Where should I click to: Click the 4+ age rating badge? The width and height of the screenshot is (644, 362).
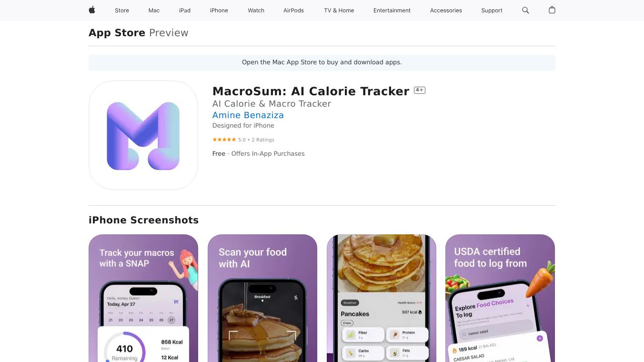419,90
